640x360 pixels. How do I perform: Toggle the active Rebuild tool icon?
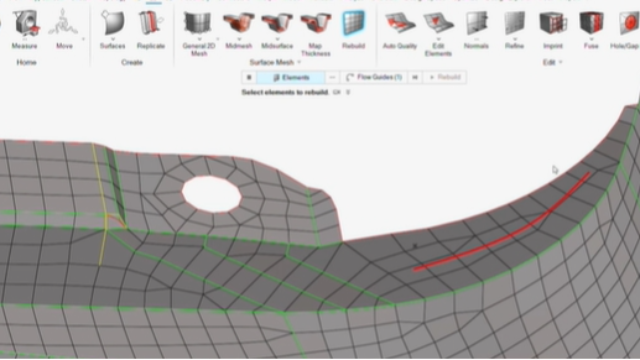[x=353, y=23]
